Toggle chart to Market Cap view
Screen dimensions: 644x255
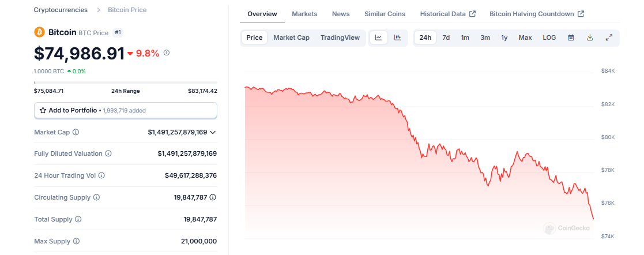291,37
